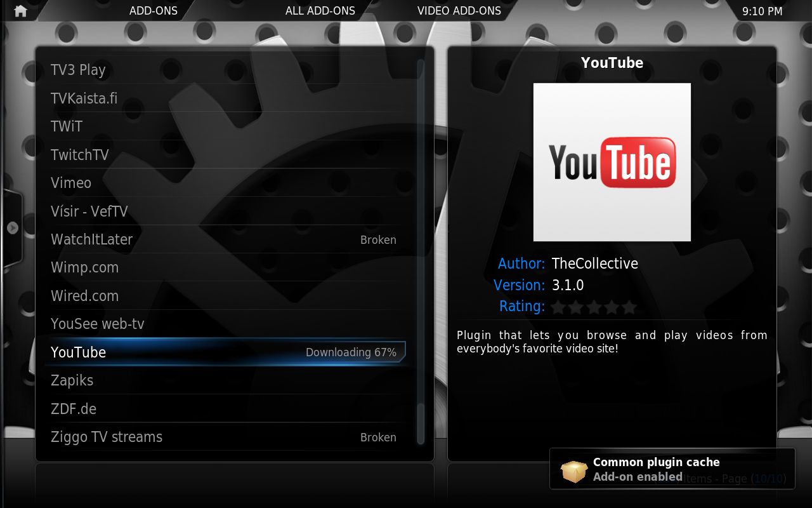
Task: Click the rating stars for YouTube
Action: pos(593,307)
